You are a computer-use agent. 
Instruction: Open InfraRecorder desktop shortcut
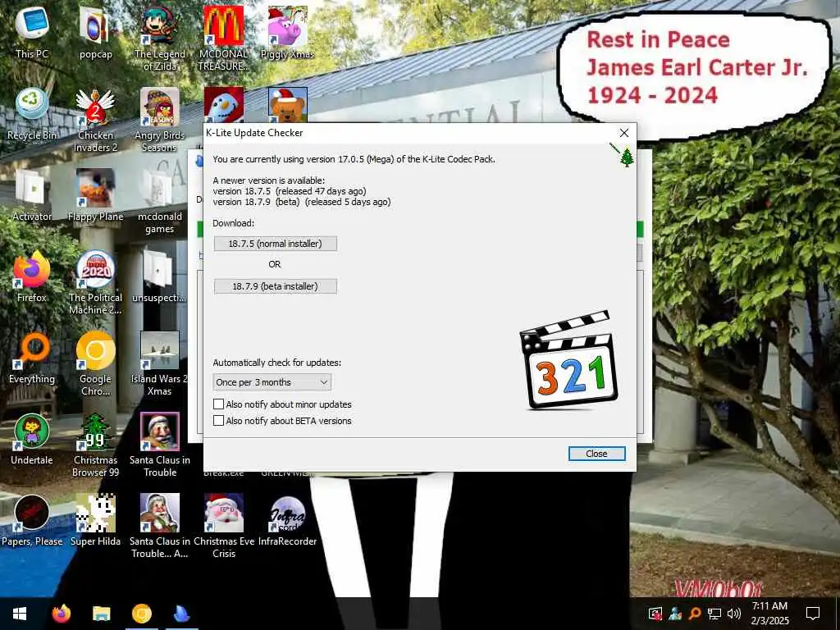288,520
